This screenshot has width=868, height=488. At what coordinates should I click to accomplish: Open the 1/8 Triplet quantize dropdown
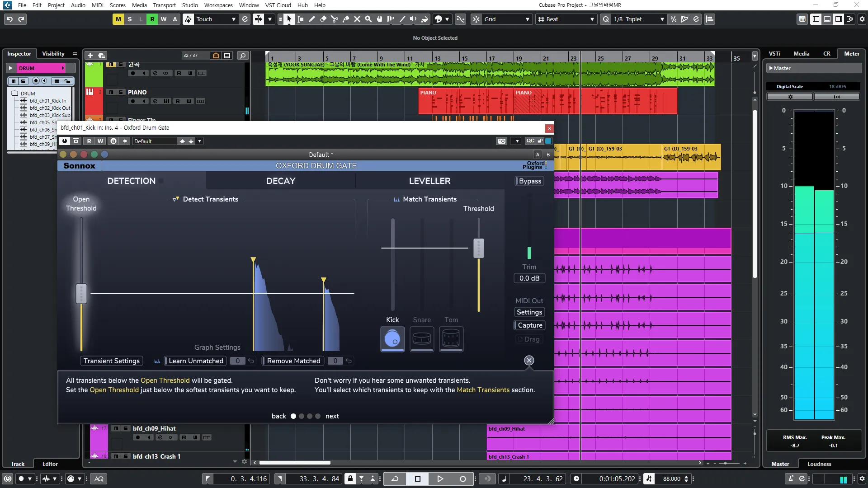click(x=638, y=19)
